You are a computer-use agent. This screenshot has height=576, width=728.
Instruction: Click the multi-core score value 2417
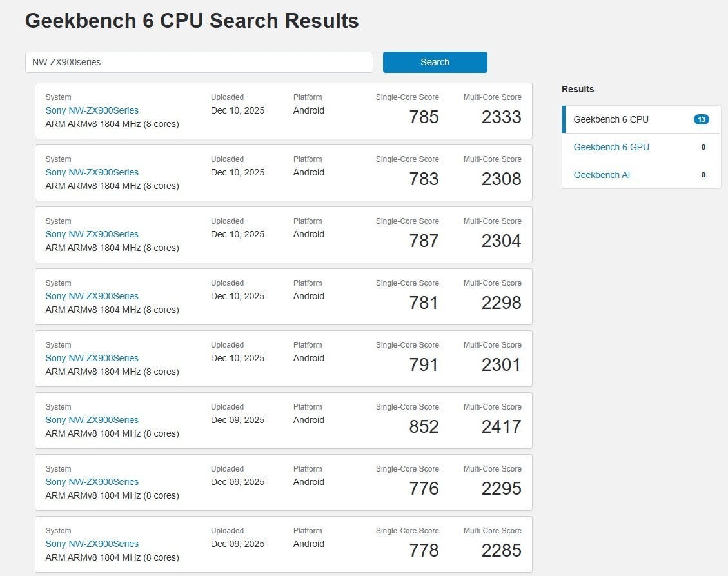pos(501,426)
